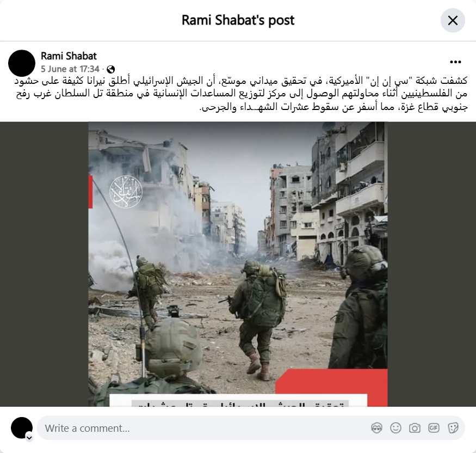Expand the comment-as profile switcher arrow
The height and width of the screenshot is (453, 476).
(29, 438)
